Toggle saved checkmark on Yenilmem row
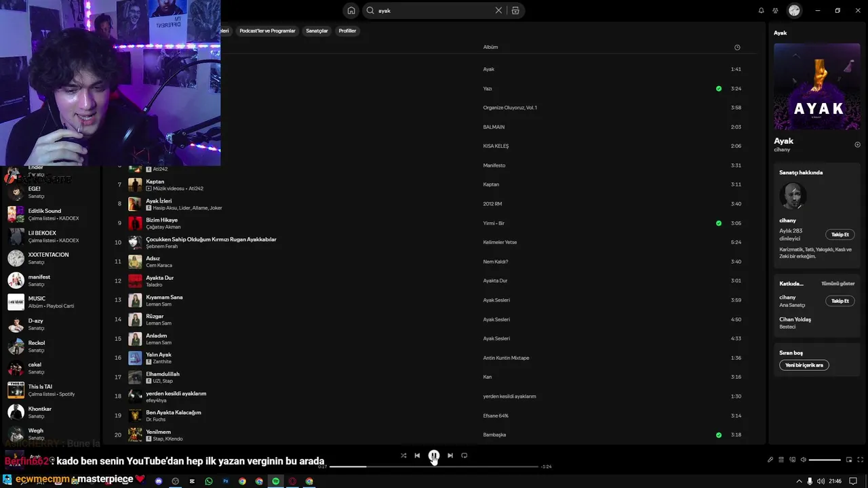The width and height of the screenshot is (868, 488). pyautogui.click(x=719, y=435)
